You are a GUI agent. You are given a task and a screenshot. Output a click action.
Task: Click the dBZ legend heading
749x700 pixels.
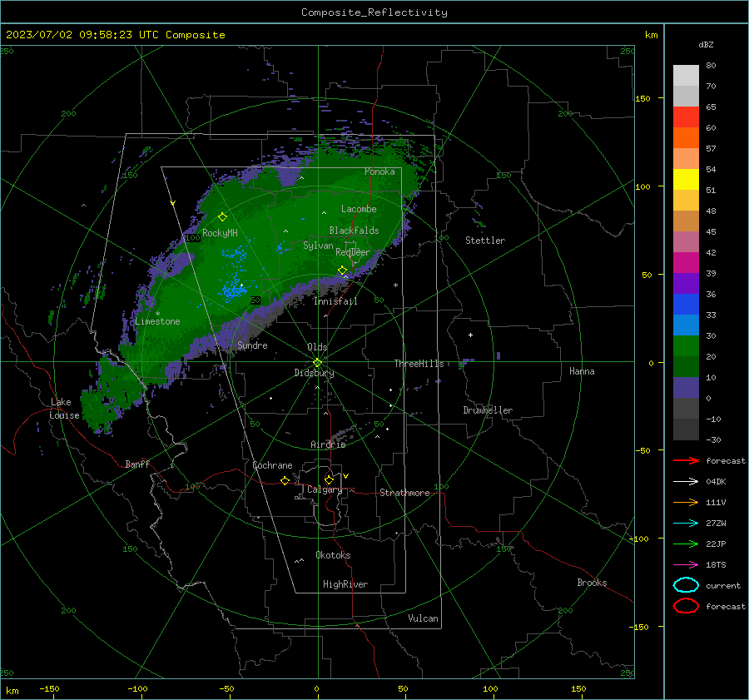pos(706,44)
